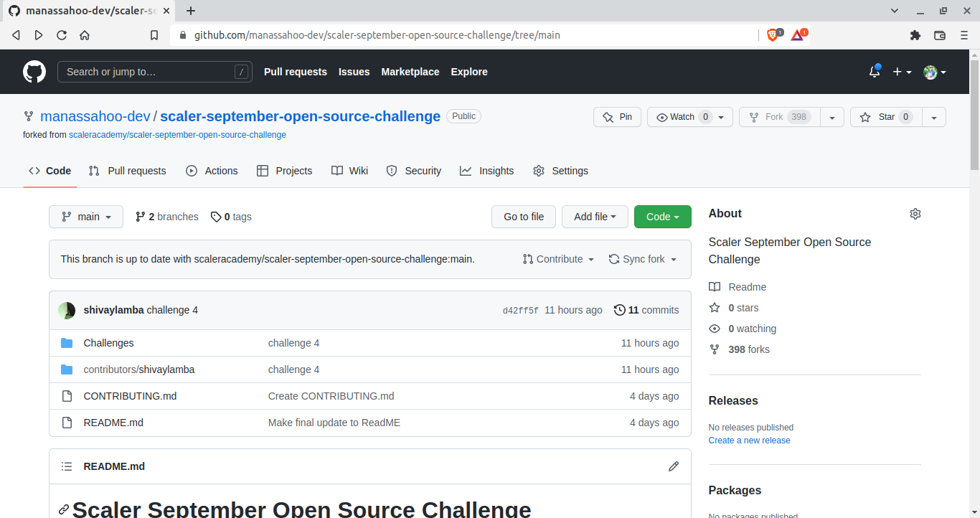The width and height of the screenshot is (980, 518).
Task: Click the README.md file icon
Action: coord(67,422)
